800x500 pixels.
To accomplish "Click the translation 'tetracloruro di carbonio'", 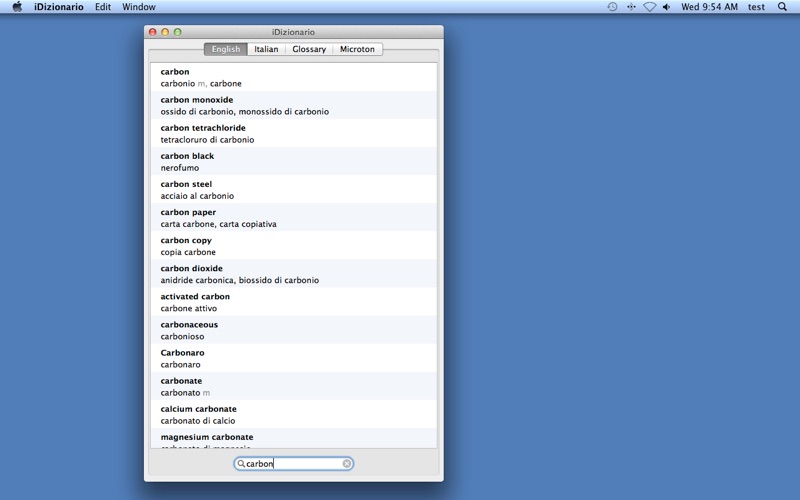I will (207, 140).
